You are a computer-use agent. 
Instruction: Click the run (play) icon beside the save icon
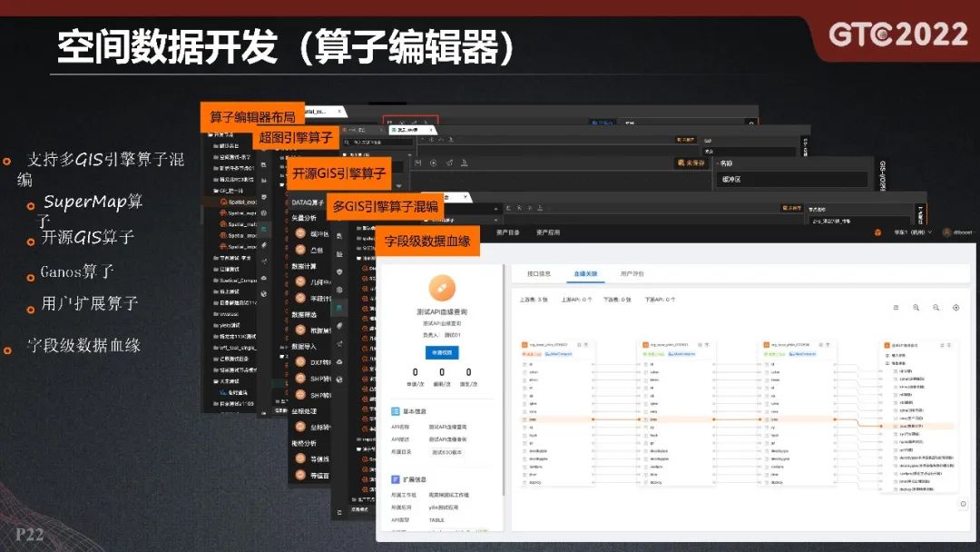point(433,163)
